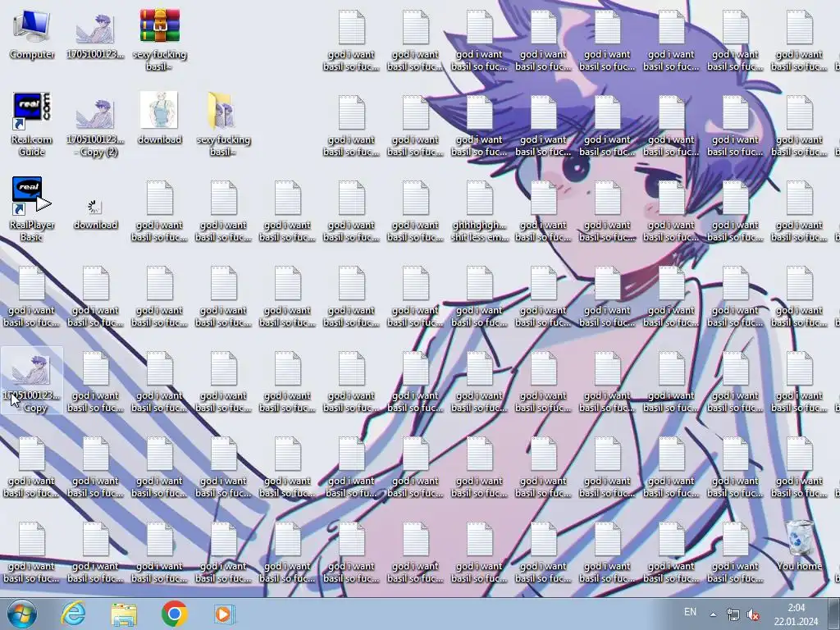Select the WinRAR archive icon on desktop
The width and height of the screenshot is (840, 630).
pos(160,39)
